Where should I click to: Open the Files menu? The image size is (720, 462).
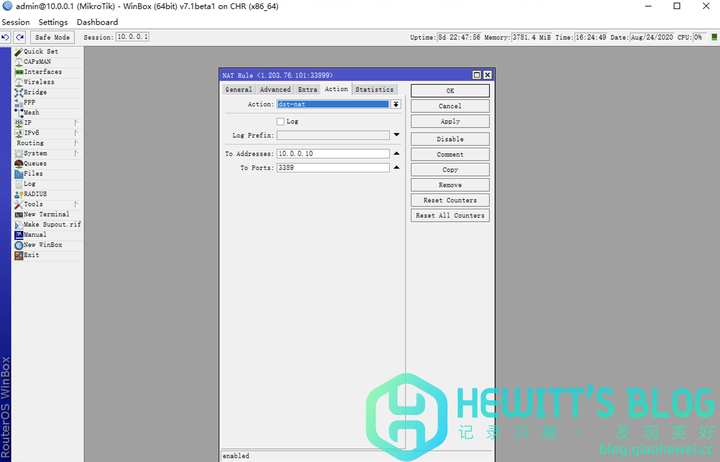click(x=47, y=173)
